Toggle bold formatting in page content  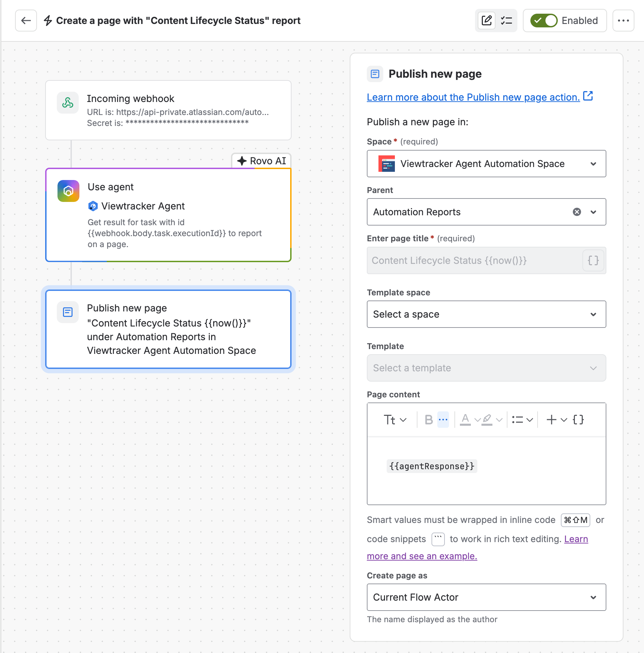click(429, 420)
